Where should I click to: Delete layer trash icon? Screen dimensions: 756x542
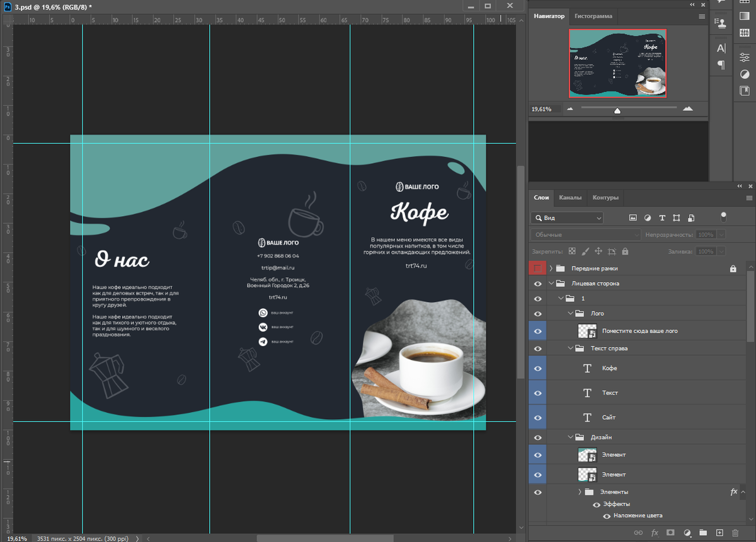coord(735,533)
